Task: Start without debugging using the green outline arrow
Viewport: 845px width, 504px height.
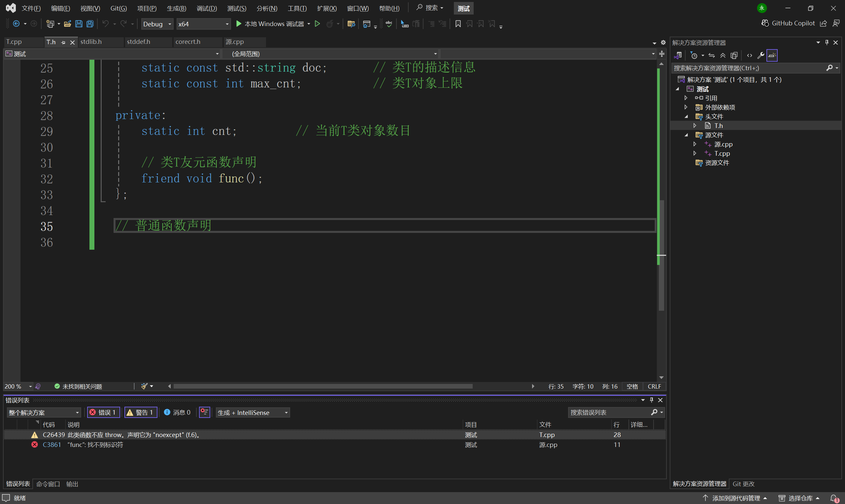Action: pos(317,24)
